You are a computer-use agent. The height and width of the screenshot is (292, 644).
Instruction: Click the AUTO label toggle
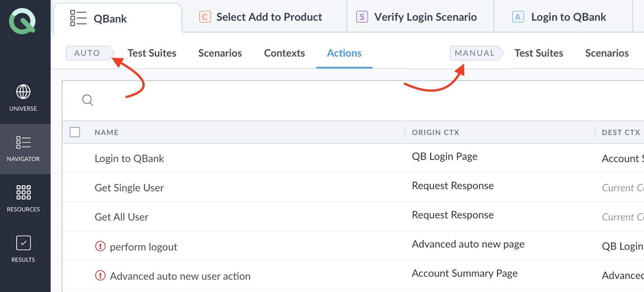(x=87, y=53)
